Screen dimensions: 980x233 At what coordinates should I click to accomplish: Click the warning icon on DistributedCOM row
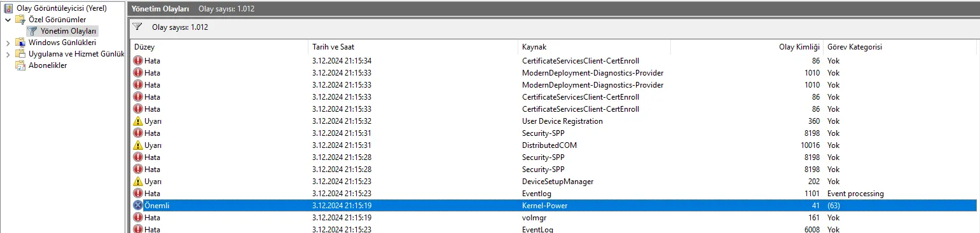138,145
